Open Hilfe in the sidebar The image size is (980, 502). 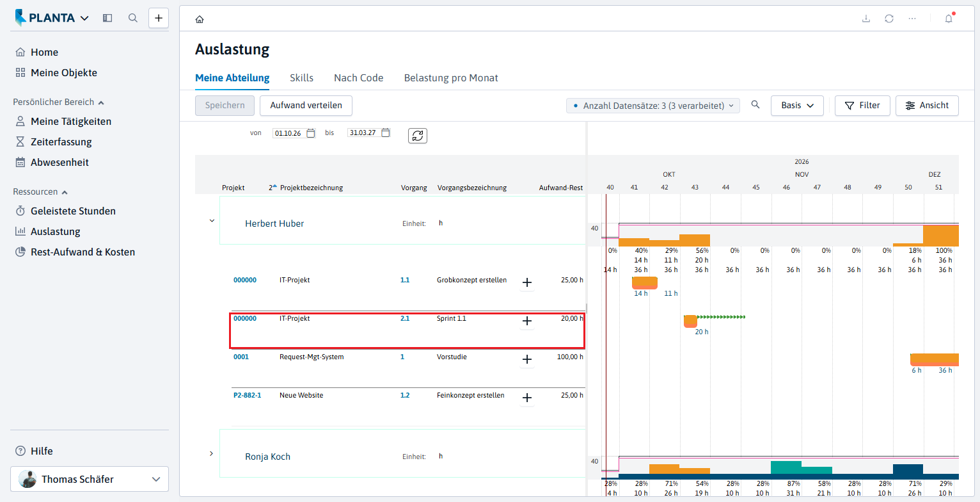pyautogui.click(x=42, y=451)
